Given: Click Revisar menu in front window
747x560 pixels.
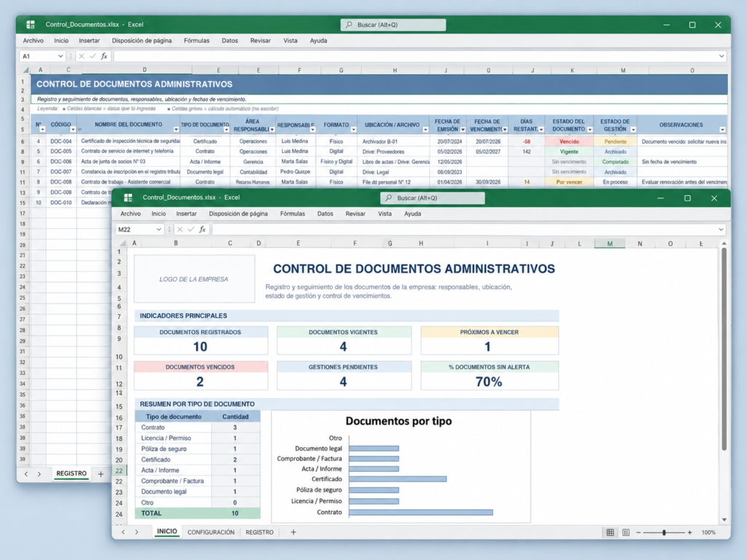Looking at the screenshot, I should tap(355, 214).
